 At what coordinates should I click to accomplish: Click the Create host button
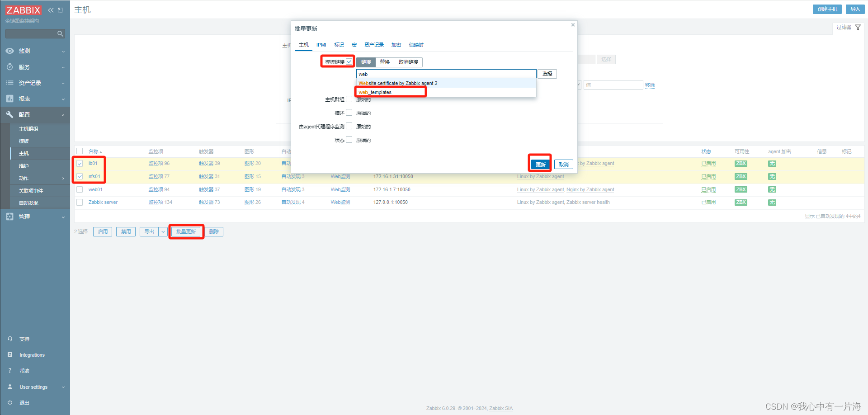click(827, 9)
